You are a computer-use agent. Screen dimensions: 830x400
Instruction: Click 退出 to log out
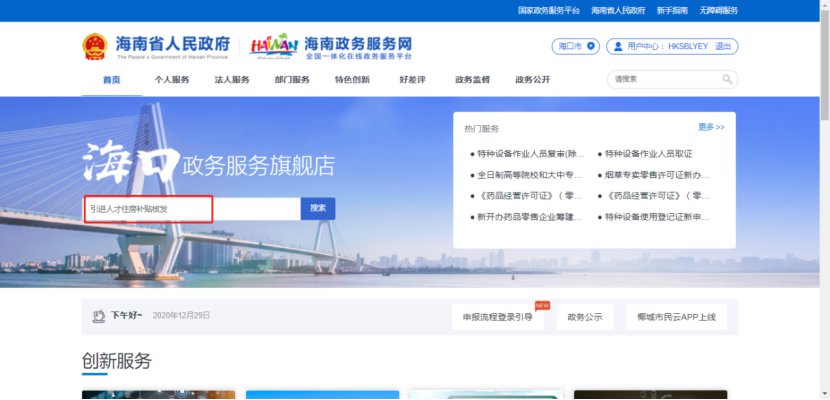[x=723, y=47]
